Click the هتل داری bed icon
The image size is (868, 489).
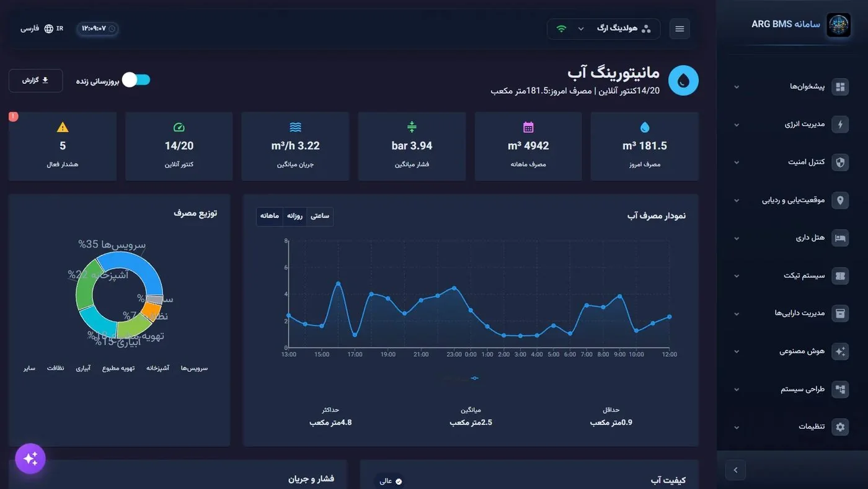[x=840, y=238]
